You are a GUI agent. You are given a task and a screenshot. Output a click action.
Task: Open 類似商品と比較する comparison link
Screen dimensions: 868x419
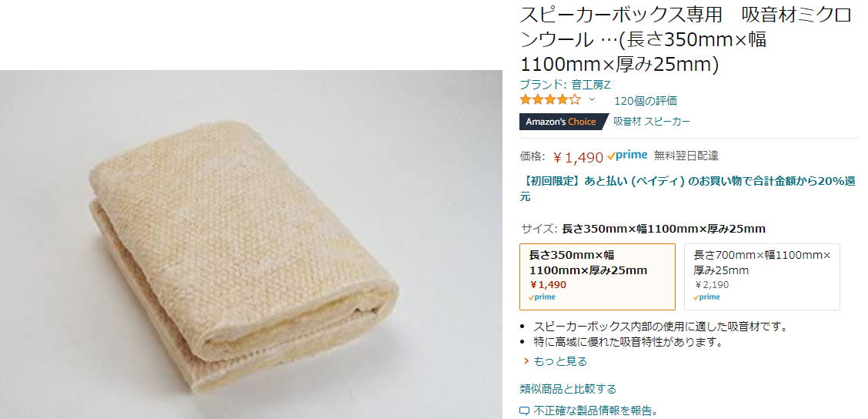coord(568,389)
